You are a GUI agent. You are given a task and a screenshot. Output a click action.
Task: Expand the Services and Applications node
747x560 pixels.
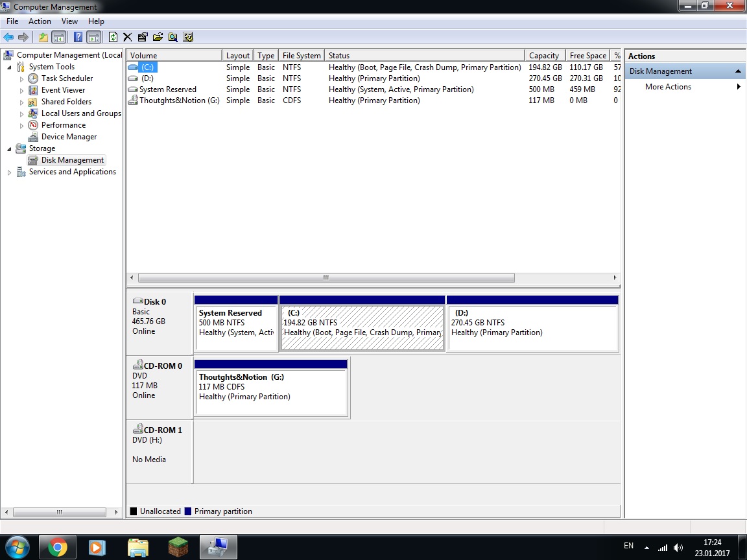pos(9,172)
